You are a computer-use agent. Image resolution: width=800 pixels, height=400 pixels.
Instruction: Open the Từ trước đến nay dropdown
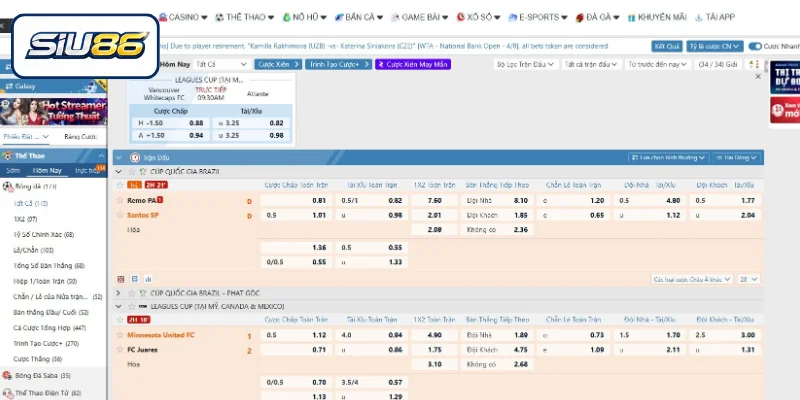click(x=657, y=64)
